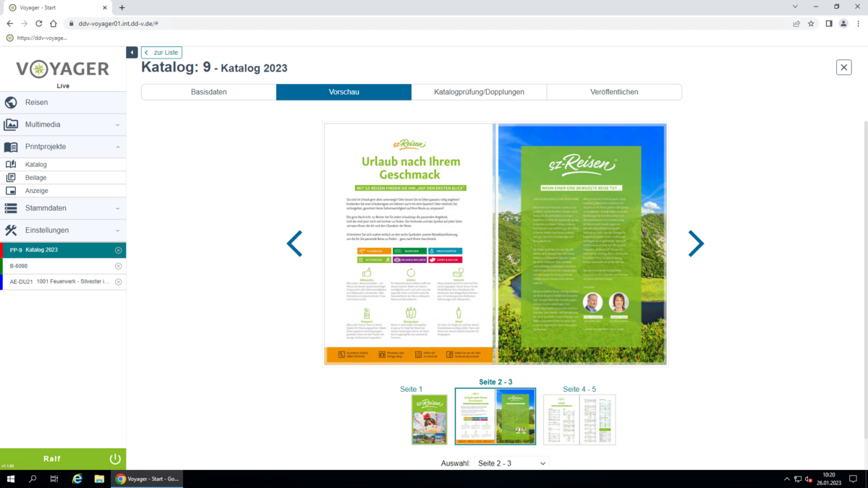Click the Reisen globe icon
This screenshot has width=868, height=488.
point(11,103)
